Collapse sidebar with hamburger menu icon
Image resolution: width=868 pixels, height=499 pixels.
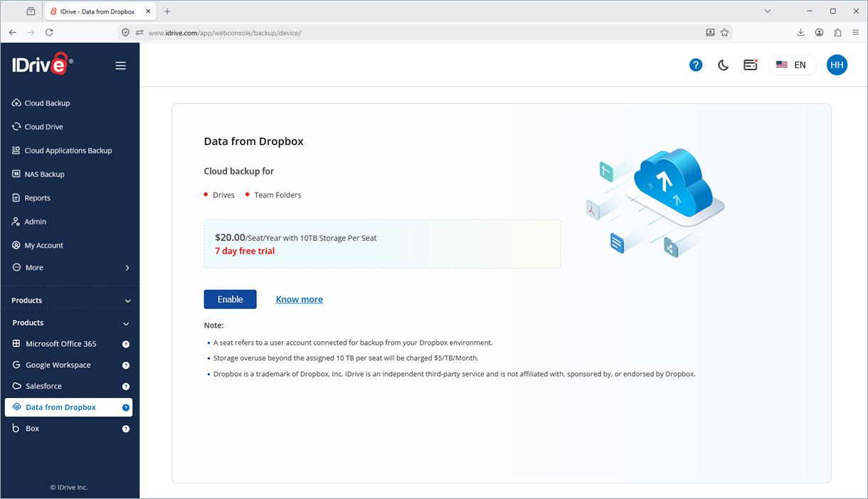(x=121, y=65)
